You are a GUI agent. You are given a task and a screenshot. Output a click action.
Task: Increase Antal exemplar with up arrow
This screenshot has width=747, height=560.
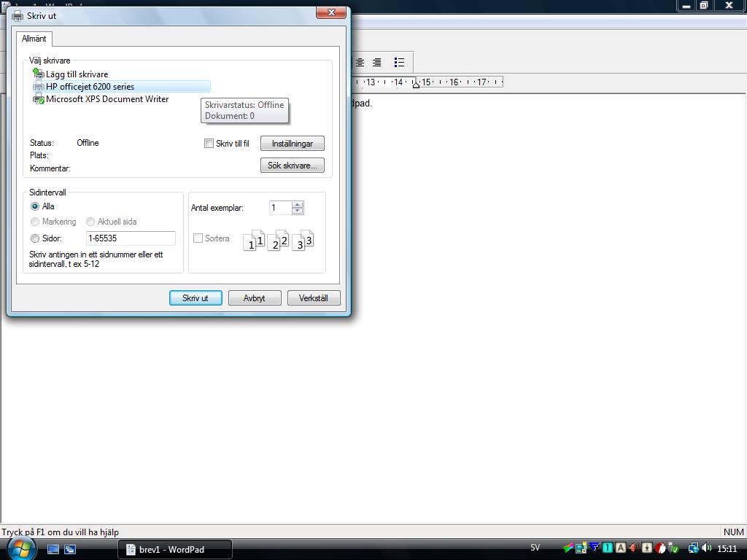point(298,205)
